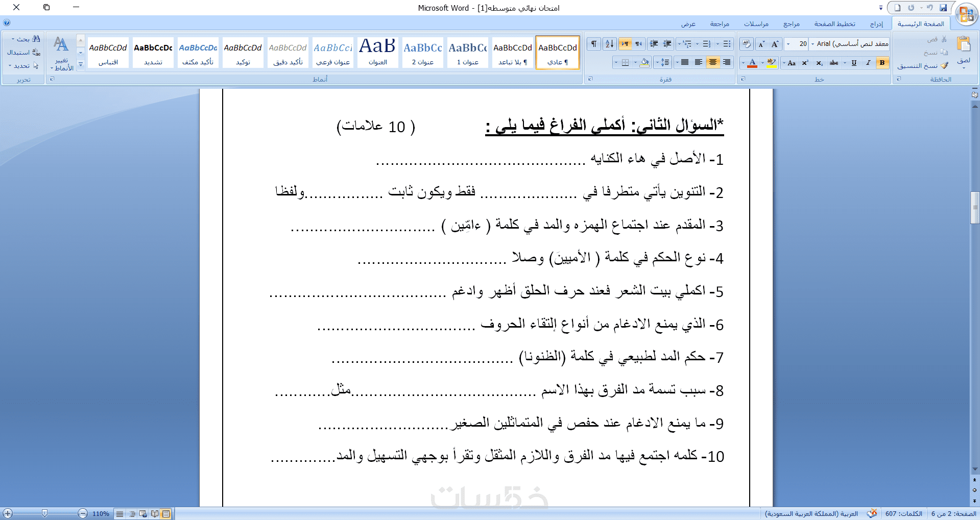This screenshot has width=980, height=520.
Task: Clear formatting with the eraser icon
Action: tap(747, 44)
